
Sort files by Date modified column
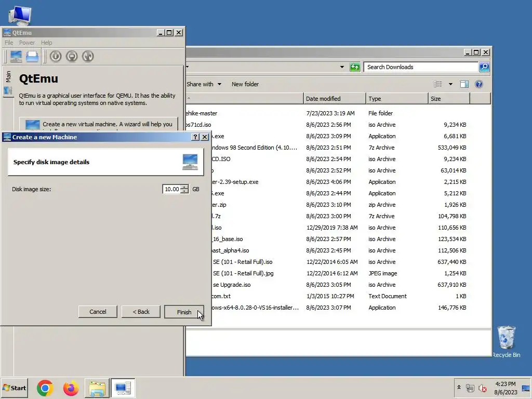[x=335, y=99]
